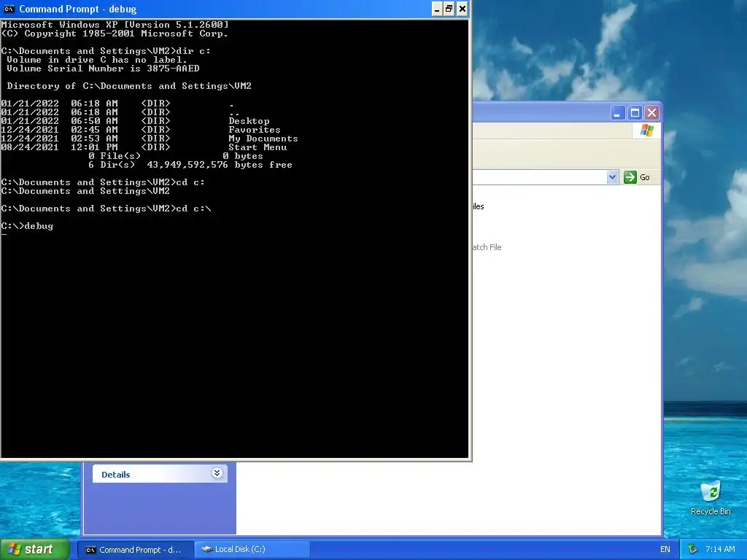Click the 7:14 AM system clock
Screen dimensions: 747x560
pos(720,550)
